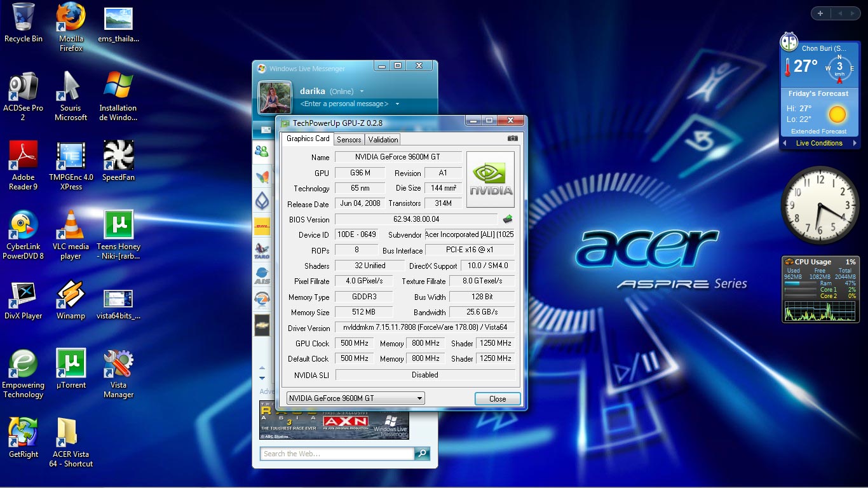
Task: Open the Chevrolet tab in Messenger sidebar
Action: coord(262,325)
